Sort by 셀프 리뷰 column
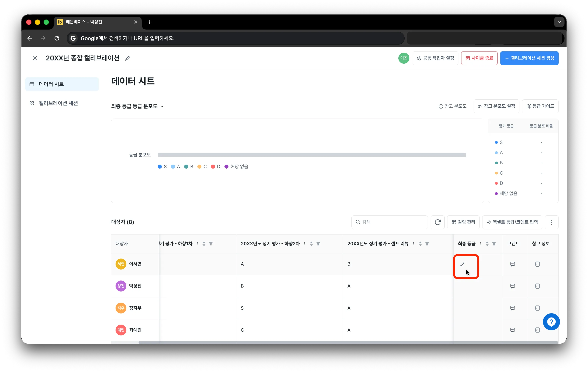The image size is (588, 372). tap(420, 244)
